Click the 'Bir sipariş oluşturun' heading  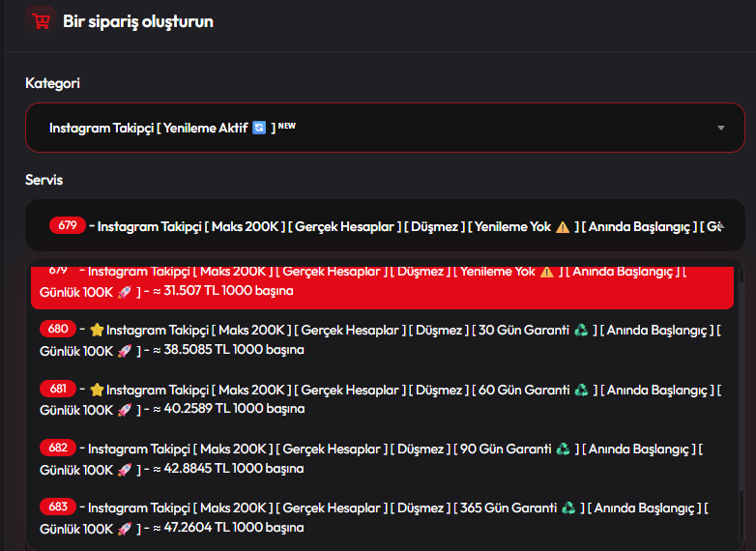(x=138, y=21)
